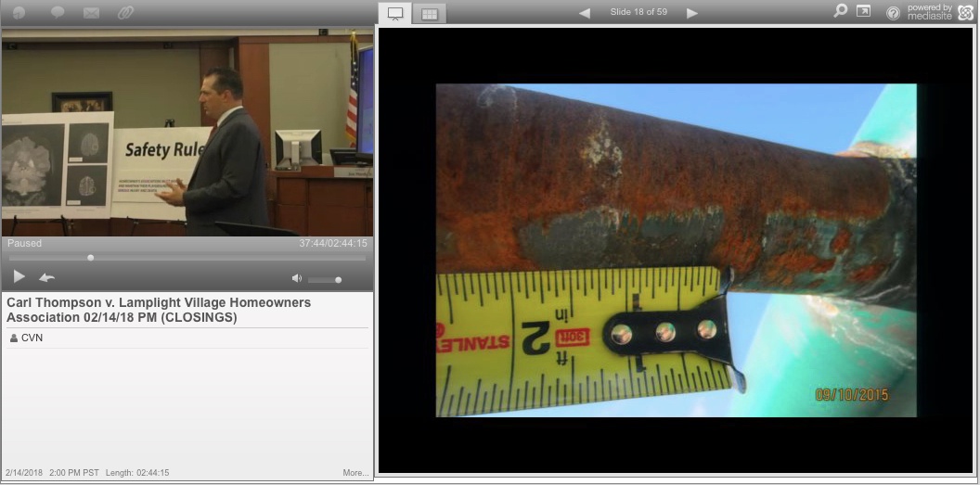Open the help question mark icon
980x485 pixels.
[893, 12]
